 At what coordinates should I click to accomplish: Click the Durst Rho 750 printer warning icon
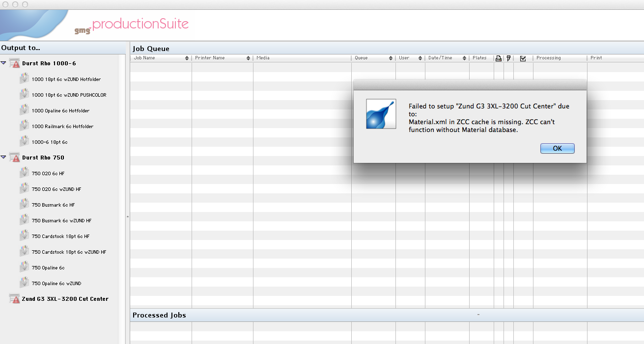coord(15,158)
